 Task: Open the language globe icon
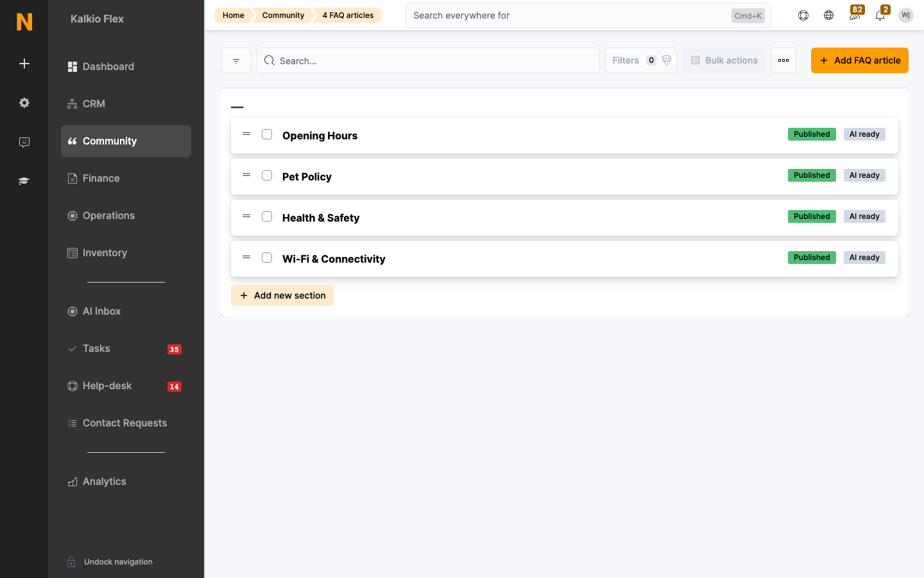829,15
